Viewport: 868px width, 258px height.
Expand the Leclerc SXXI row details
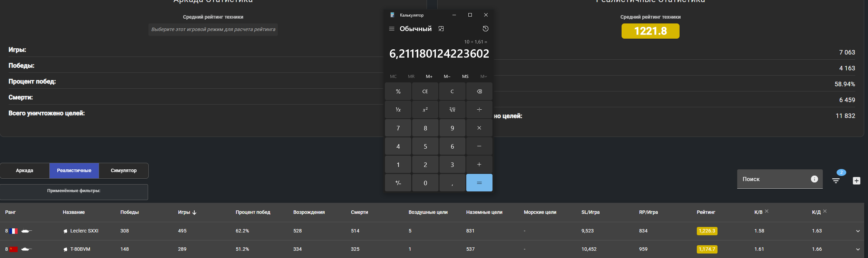click(x=858, y=231)
